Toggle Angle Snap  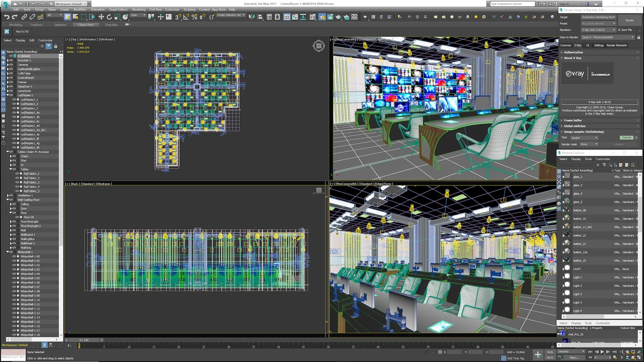[186, 17]
